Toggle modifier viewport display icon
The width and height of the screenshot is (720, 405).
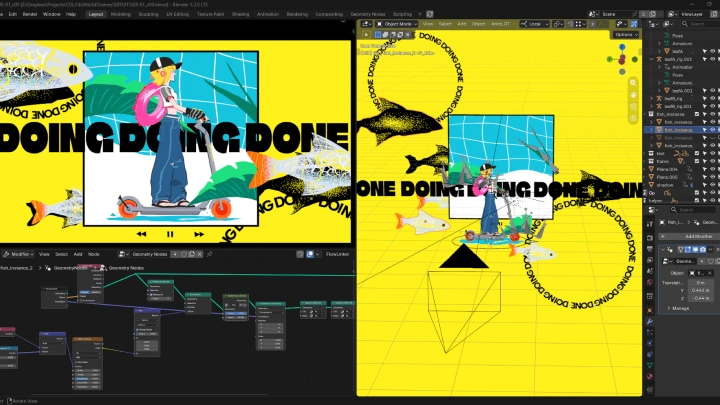coord(695,249)
